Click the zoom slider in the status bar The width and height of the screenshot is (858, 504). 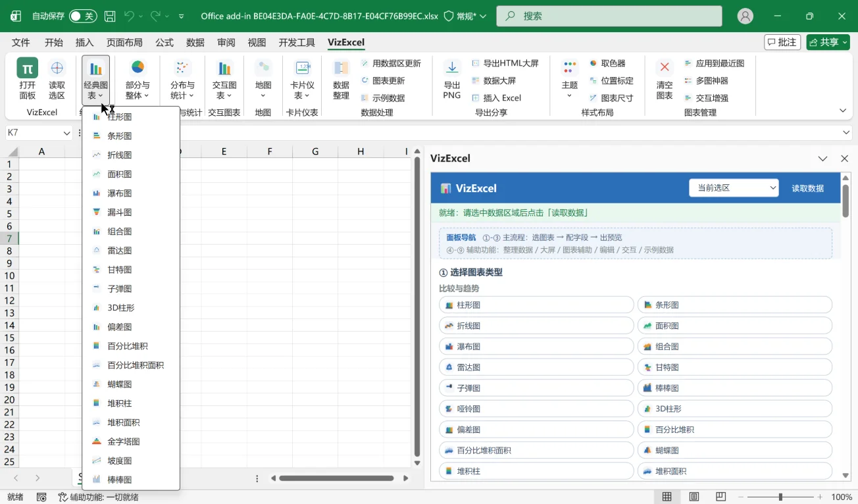[780, 497]
